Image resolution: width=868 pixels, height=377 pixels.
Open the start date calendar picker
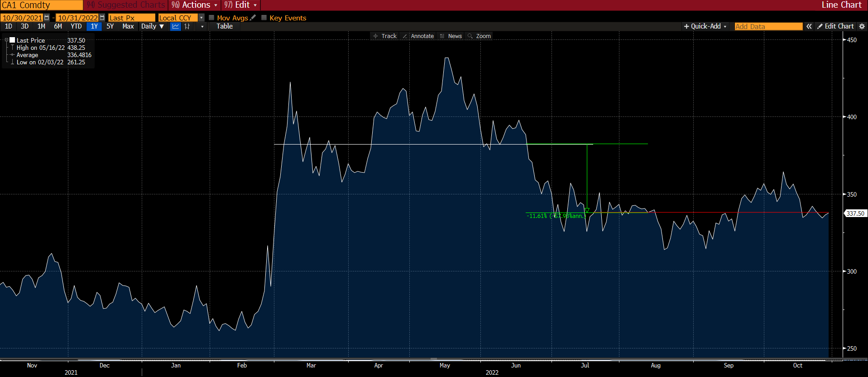pos(47,18)
